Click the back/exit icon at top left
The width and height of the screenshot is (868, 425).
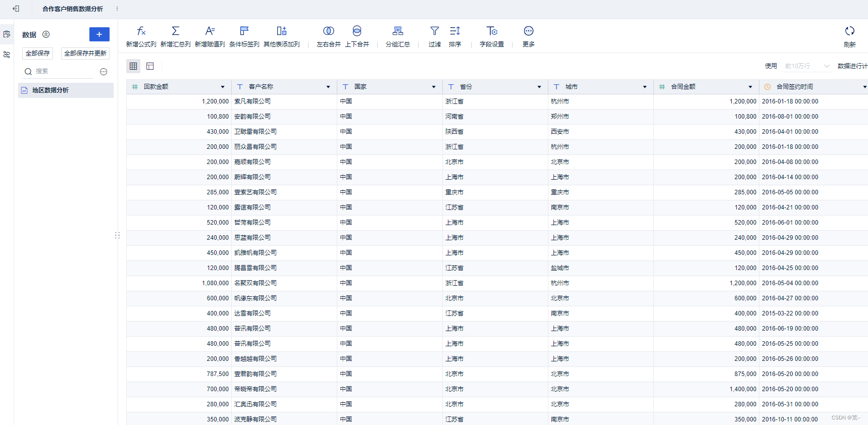pyautogui.click(x=16, y=9)
